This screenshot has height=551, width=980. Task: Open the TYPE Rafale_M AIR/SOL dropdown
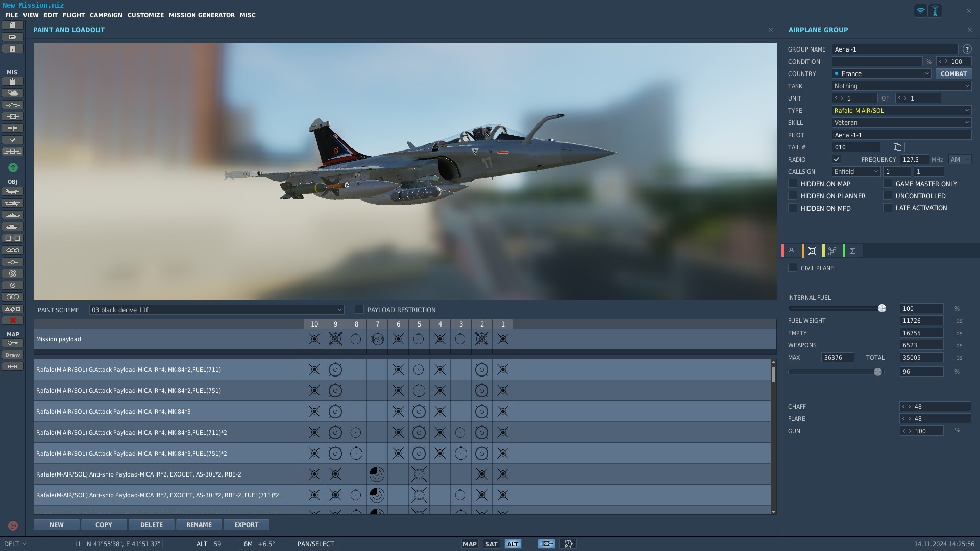(901, 110)
